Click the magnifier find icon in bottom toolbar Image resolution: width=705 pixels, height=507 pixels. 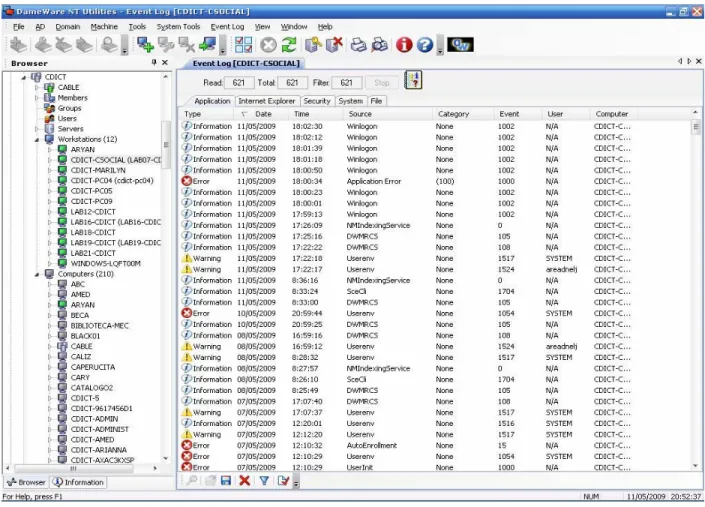[x=192, y=480]
